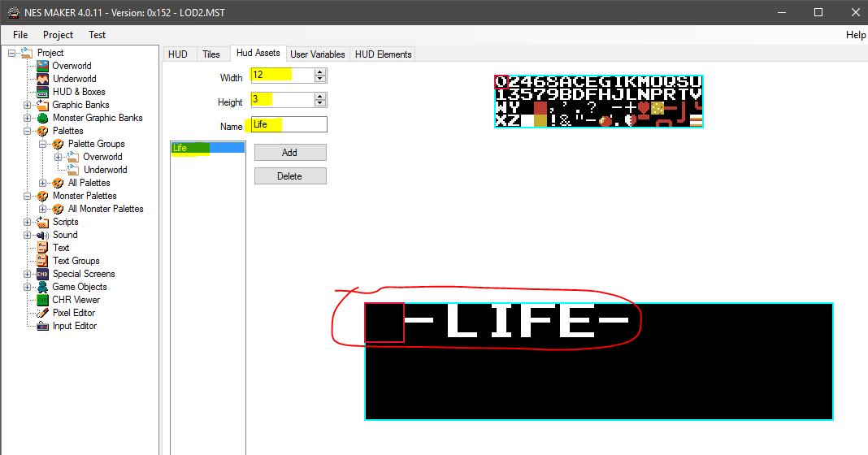Screen dimensions: 868x455
Task: Expand the Sound node
Action: click(27, 236)
